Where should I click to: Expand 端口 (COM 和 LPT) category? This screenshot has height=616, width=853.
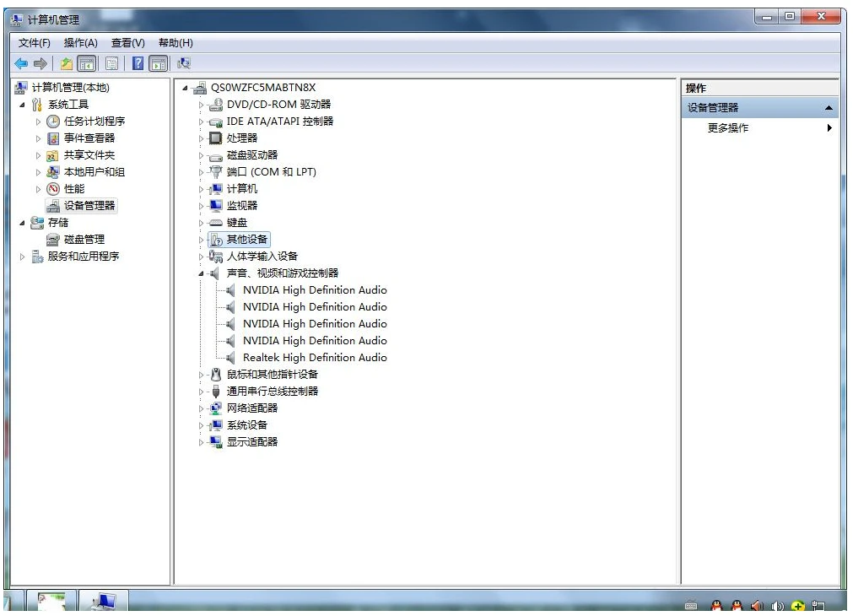pyautogui.click(x=202, y=172)
